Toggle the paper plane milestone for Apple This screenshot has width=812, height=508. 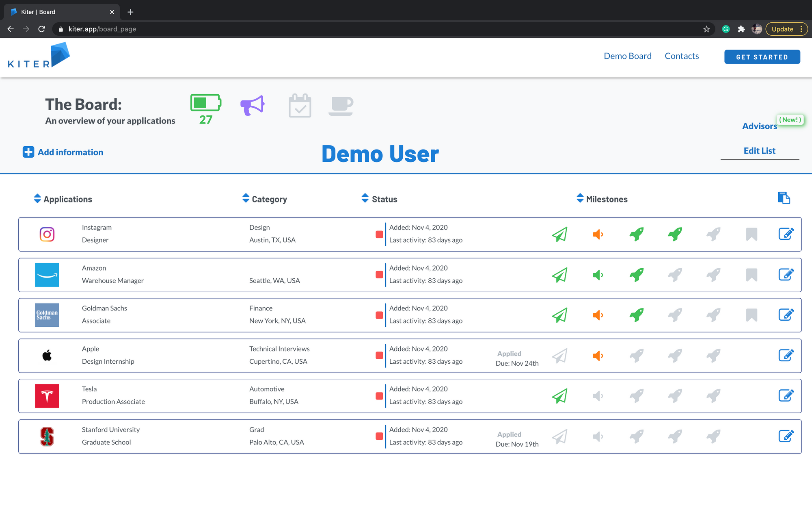pyautogui.click(x=559, y=356)
